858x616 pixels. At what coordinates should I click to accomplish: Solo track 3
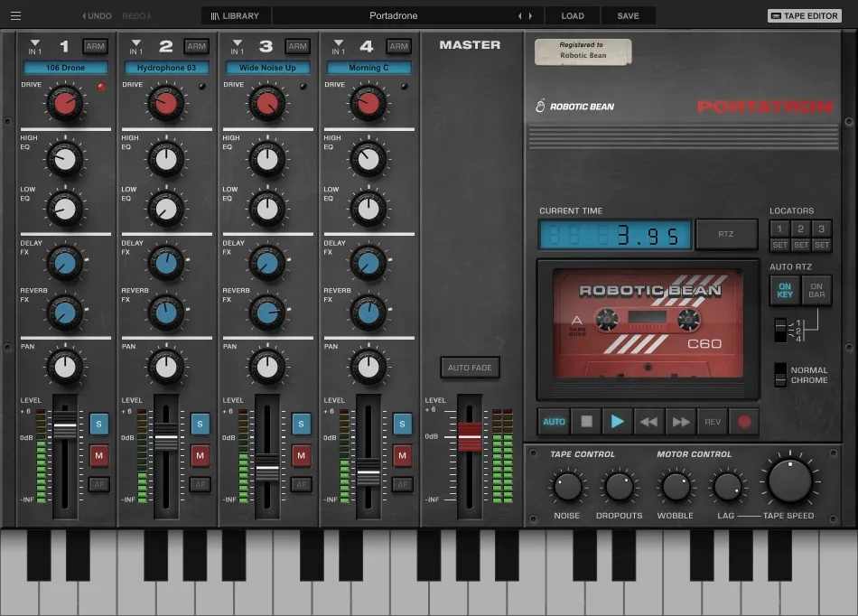click(301, 424)
